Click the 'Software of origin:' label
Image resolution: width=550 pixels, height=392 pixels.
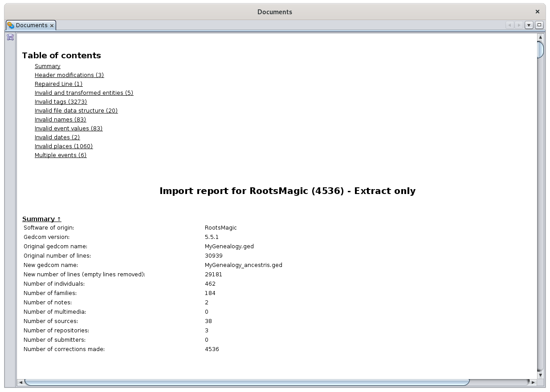point(49,228)
